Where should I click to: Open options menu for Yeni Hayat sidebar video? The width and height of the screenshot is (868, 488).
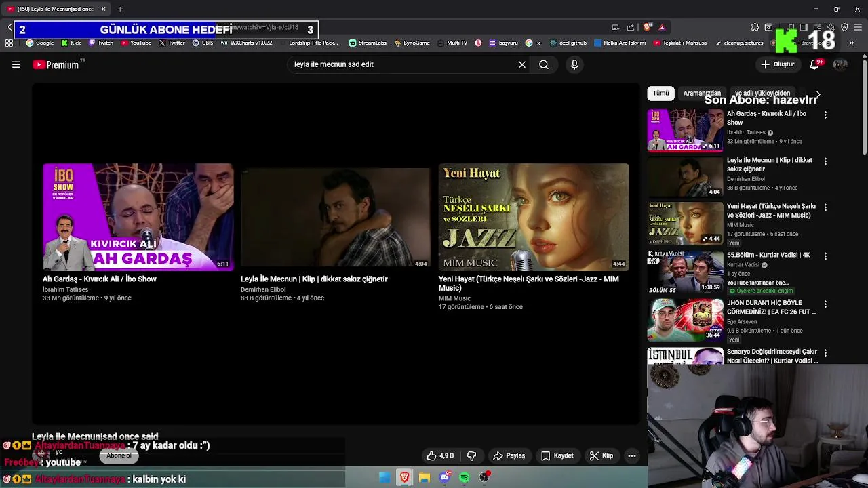825,208
